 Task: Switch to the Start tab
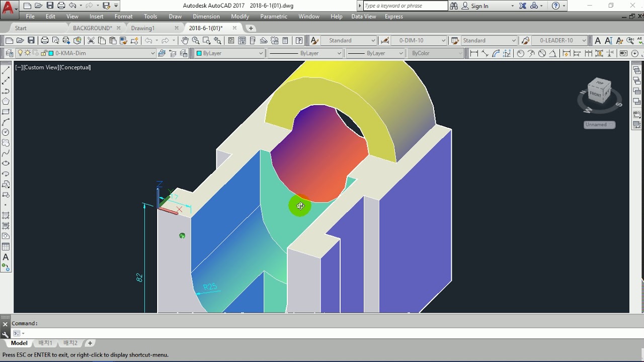[21, 28]
